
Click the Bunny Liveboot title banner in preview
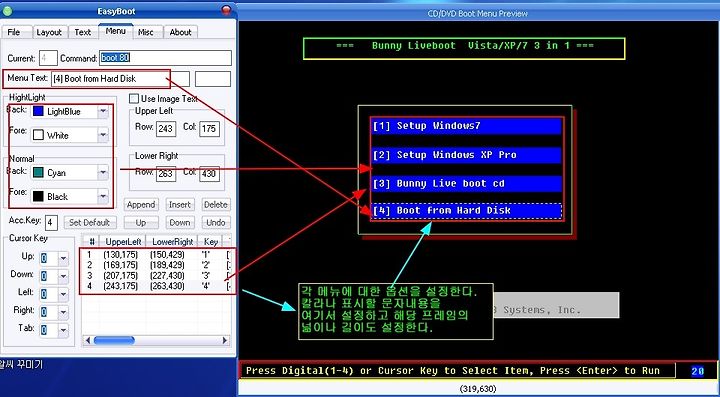pyautogui.click(x=464, y=48)
